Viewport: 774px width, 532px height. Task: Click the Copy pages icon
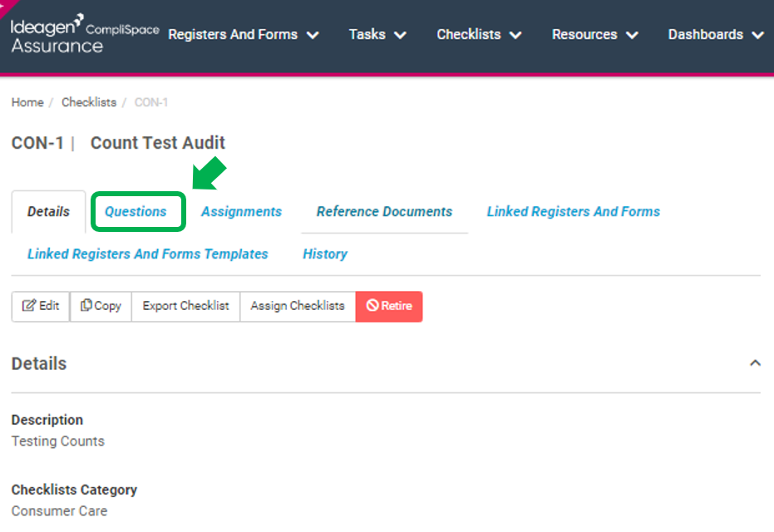coord(86,305)
